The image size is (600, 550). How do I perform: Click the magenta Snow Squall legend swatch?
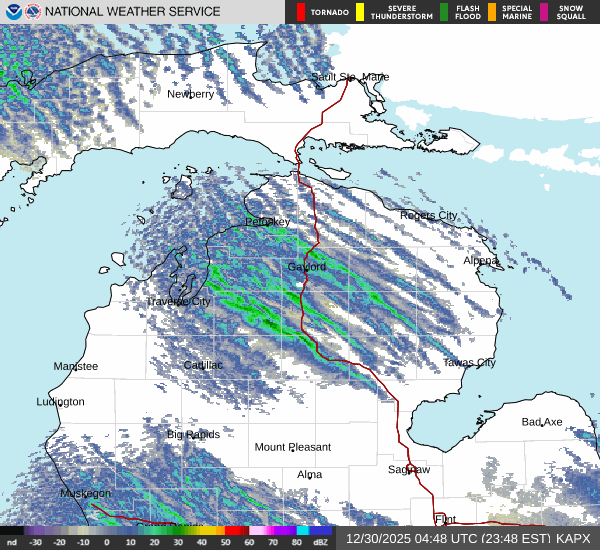[545, 12]
